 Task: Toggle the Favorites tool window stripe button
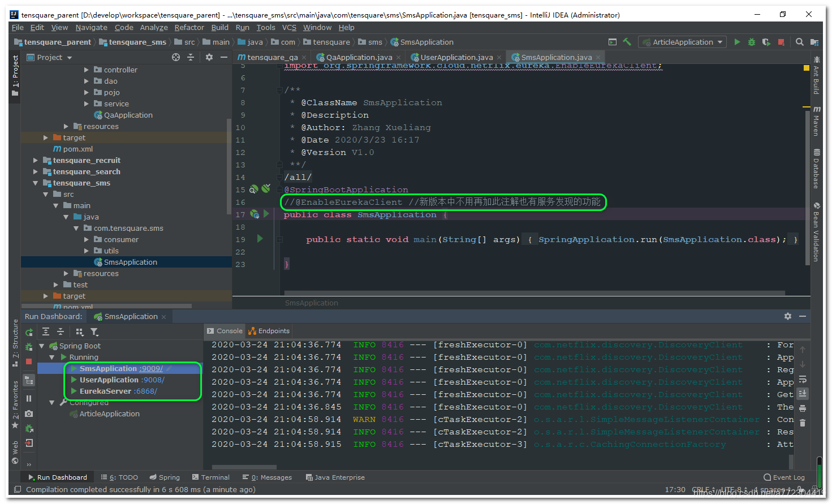pyautogui.click(x=15, y=404)
